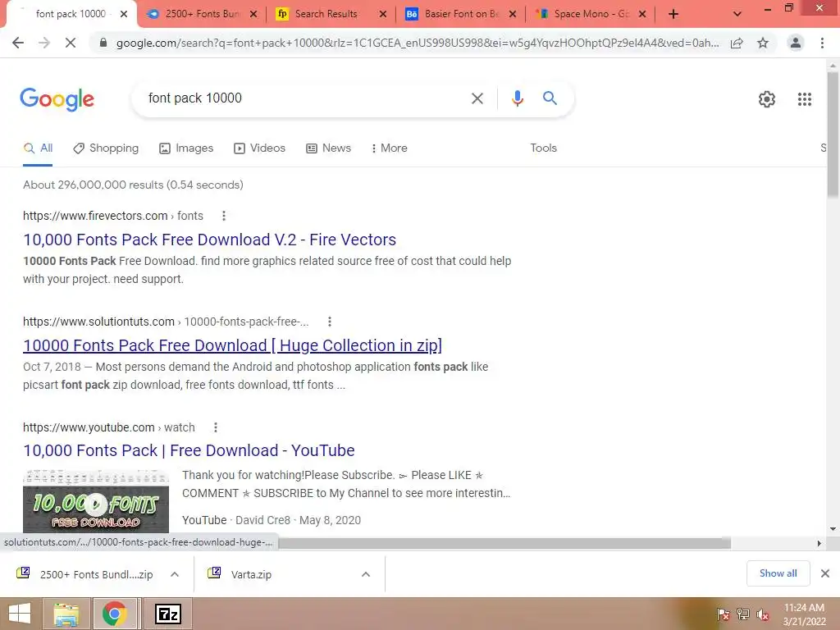Open the Google apps grid

click(x=804, y=99)
